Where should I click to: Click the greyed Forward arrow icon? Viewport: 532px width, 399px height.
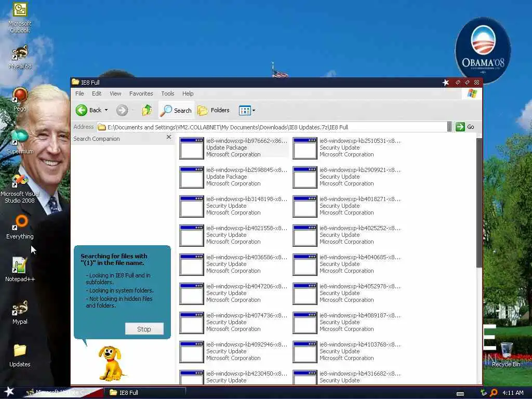point(122,110)
